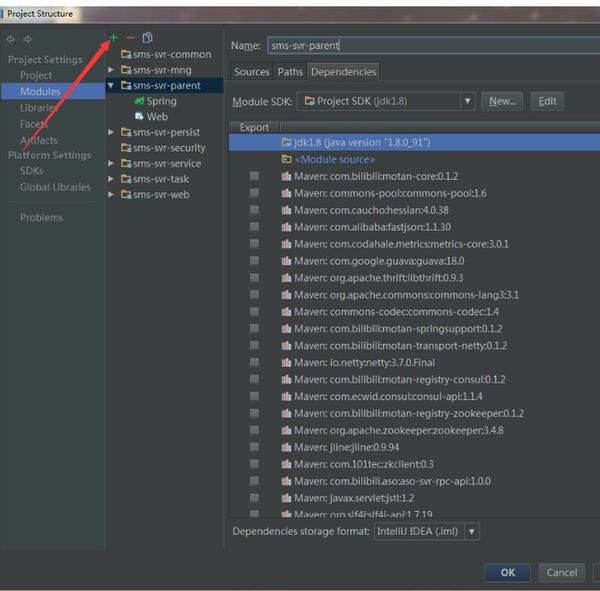
Task: Click the sms-svr-security module folder icon
Action: click(x=126, y=148)
